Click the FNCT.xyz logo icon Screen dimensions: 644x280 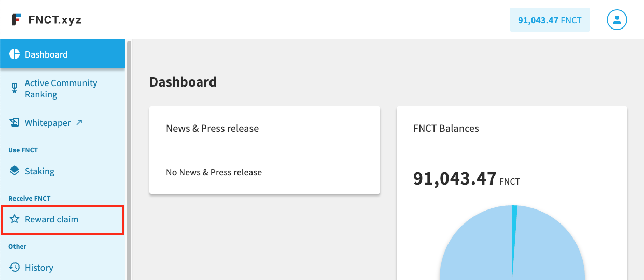pos(17,20)
